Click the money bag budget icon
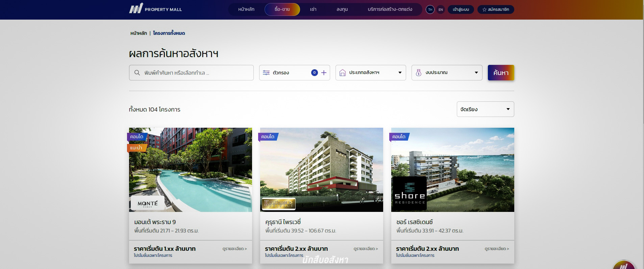Screen dimensions: 644x269 pyautogui.click(x=419, y=73)
